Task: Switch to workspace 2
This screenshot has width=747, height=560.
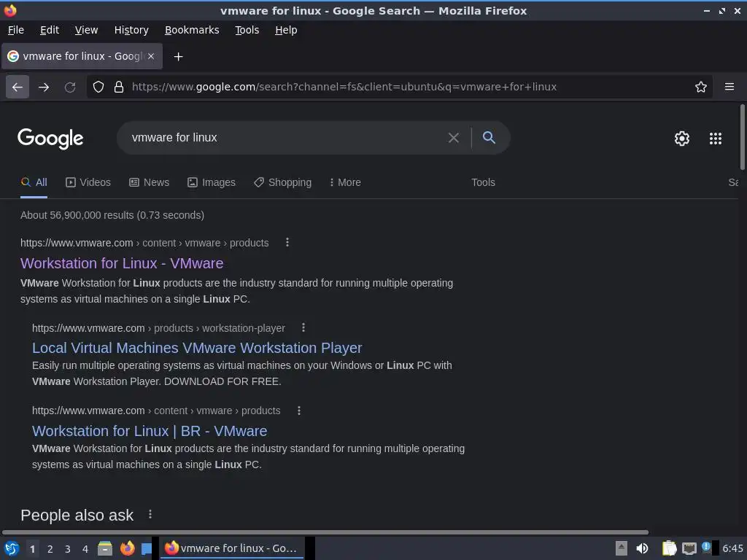Action: coord(50,549)
